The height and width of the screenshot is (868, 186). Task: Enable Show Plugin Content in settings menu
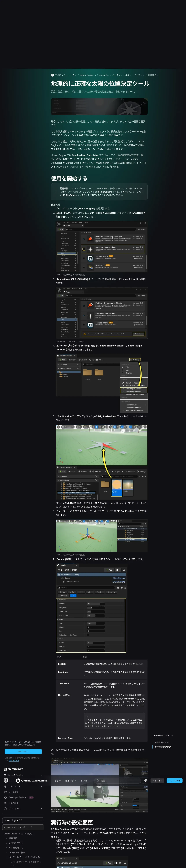click(133, 392)
